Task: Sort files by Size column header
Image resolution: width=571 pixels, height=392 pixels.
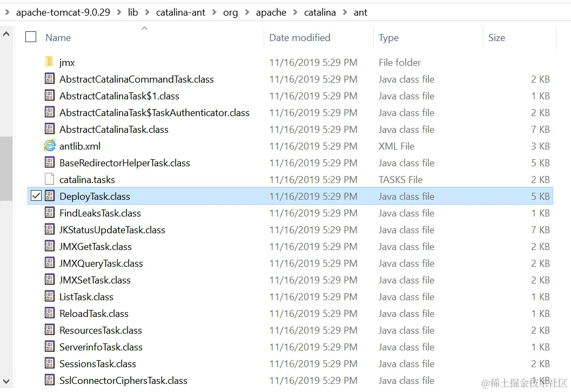Action: pos(496,37)
